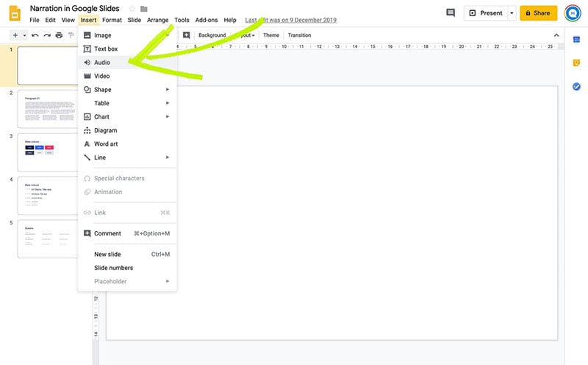Choose Audio in the Insert menu
The image size is (588, 365).
pos(127,63)
